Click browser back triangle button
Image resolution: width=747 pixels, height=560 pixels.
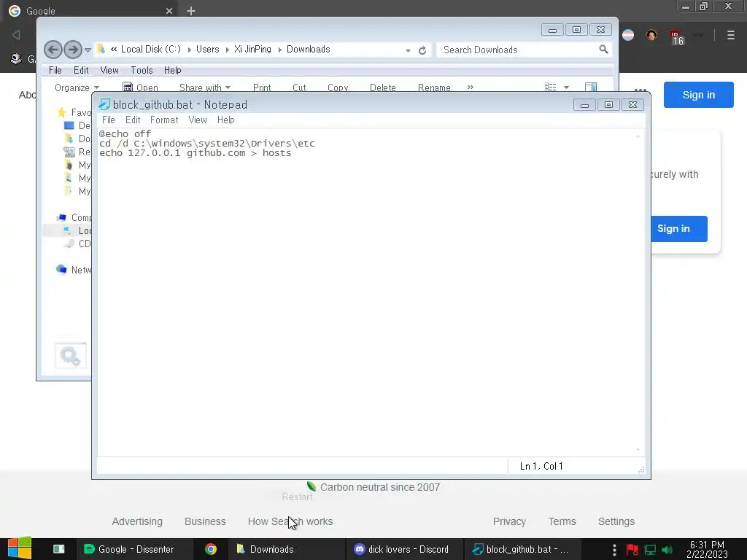pos(16,35)
